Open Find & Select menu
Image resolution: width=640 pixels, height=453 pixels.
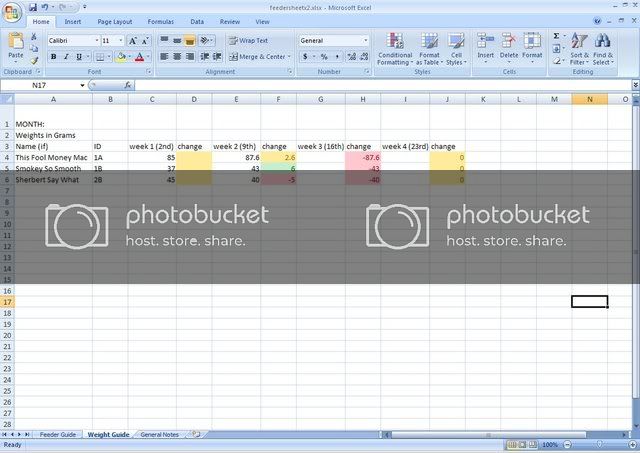pyautogui.click(x=603, y=48)
